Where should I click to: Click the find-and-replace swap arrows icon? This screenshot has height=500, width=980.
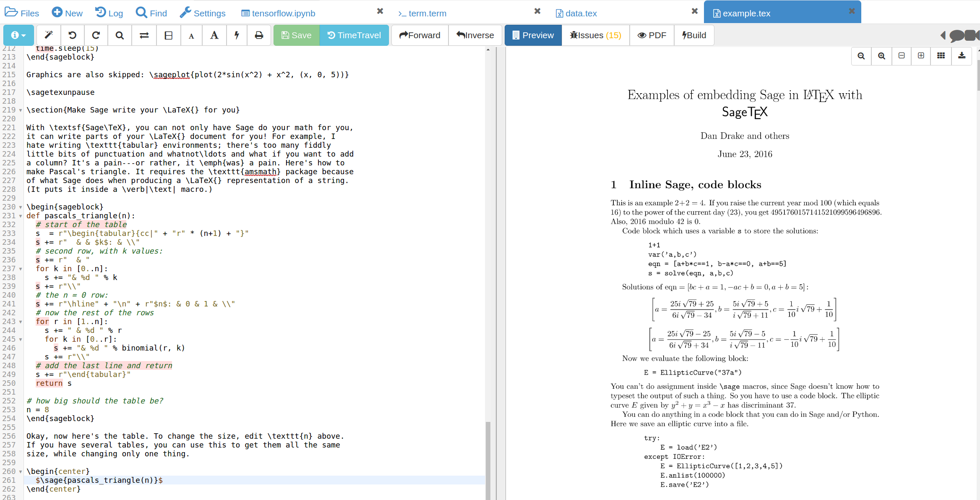coord(144,35)
